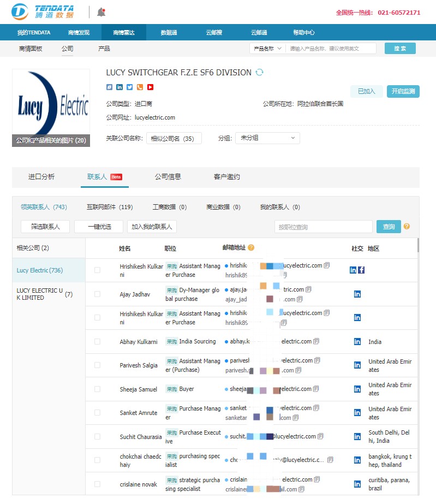This screenshot has height=504, width=436.
Task: Switch to the 客户邀约 tab
Action: pos(227,177)
